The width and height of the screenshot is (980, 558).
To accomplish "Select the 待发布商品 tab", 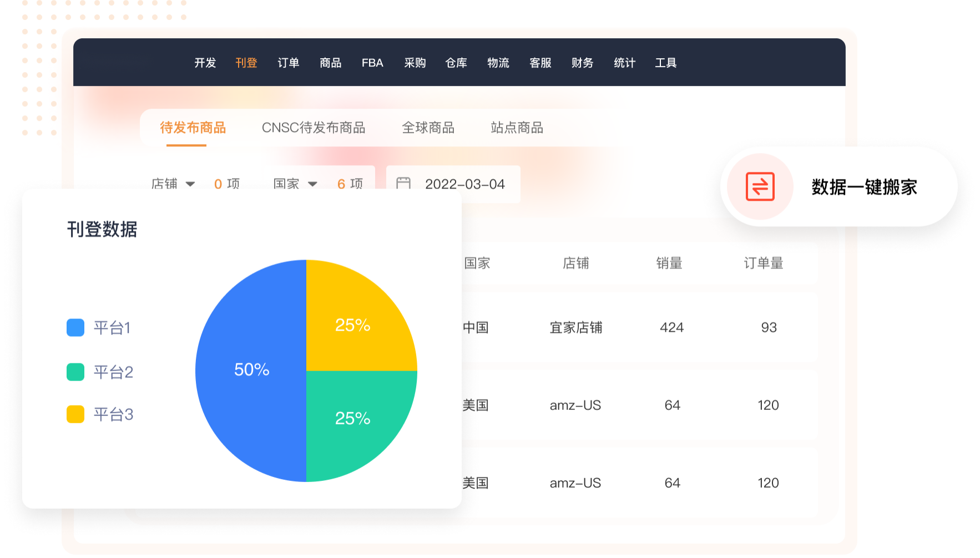I will click(x=193, y=128).
